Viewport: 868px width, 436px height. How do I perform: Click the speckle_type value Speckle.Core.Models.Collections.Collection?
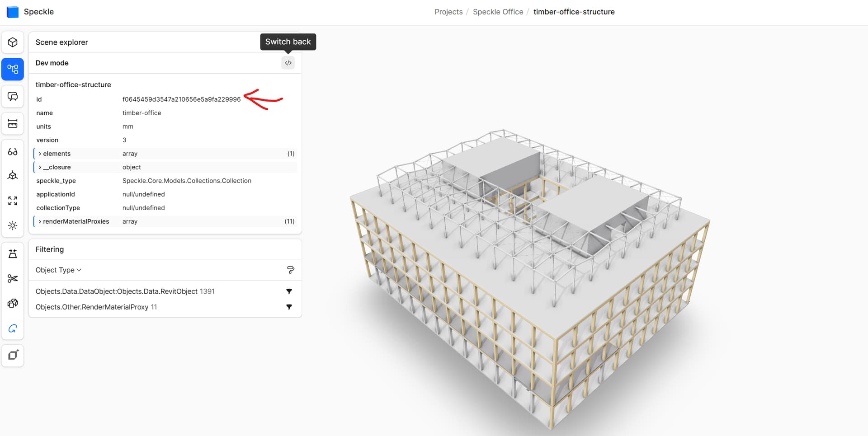pos(187,181)
